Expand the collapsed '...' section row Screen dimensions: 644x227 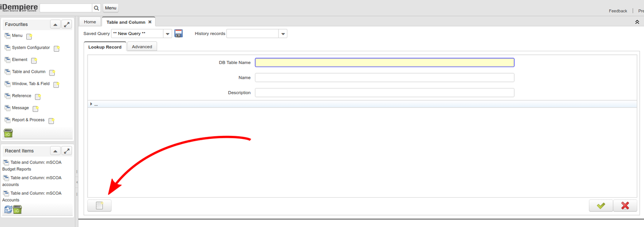click(x=91, y=104)
